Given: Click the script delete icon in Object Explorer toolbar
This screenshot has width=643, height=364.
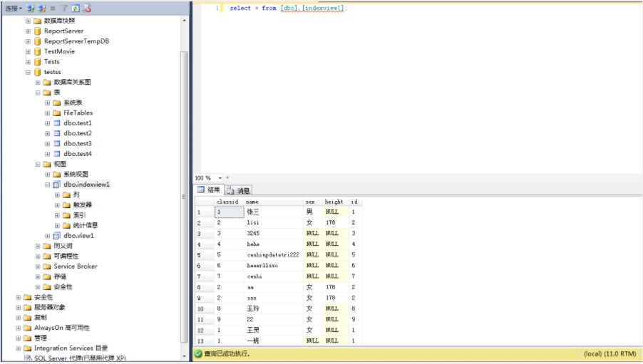Looking at the screenshot, I should (x=86, y=9).
